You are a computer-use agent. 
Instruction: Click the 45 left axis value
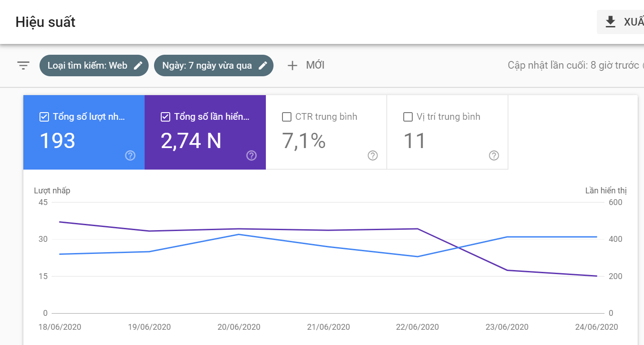pos(43,202)
